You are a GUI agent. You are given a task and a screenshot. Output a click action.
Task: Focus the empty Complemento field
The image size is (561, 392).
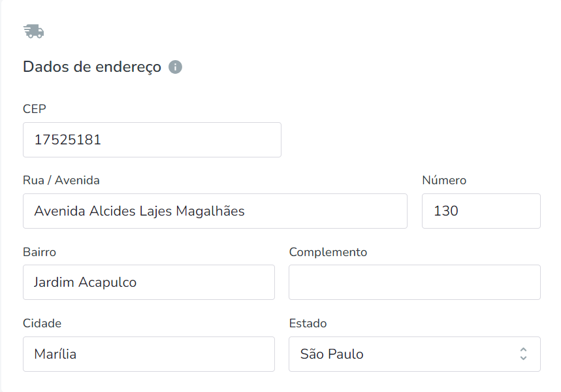coord(414,282)
